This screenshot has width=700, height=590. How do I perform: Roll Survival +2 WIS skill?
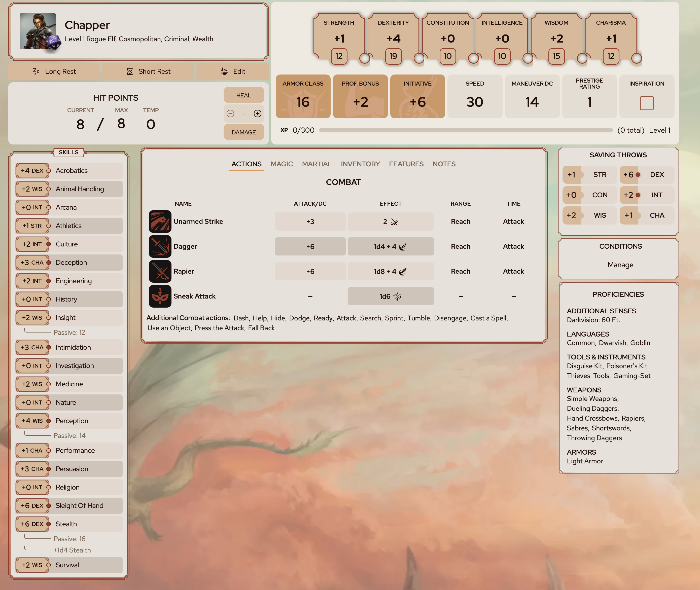tap(69, 565)
